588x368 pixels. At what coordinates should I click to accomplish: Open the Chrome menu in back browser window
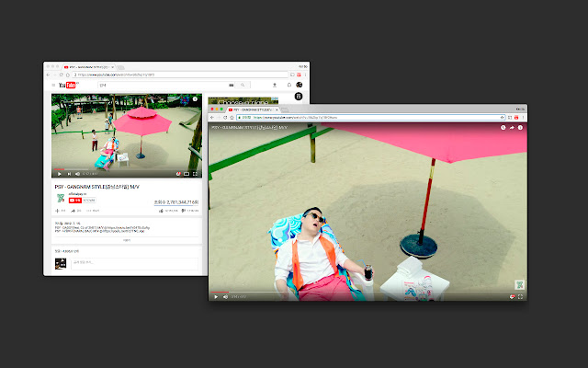(x=306, y=75)
